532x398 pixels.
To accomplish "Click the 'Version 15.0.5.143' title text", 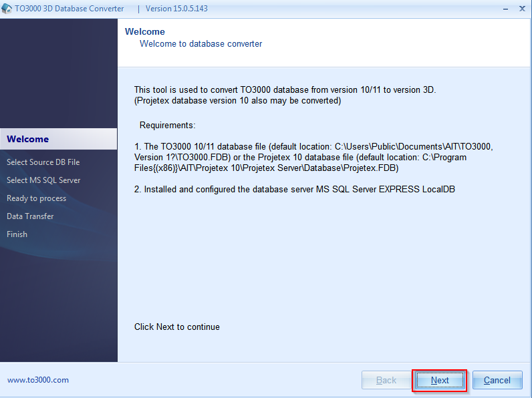I will [176, 9].
